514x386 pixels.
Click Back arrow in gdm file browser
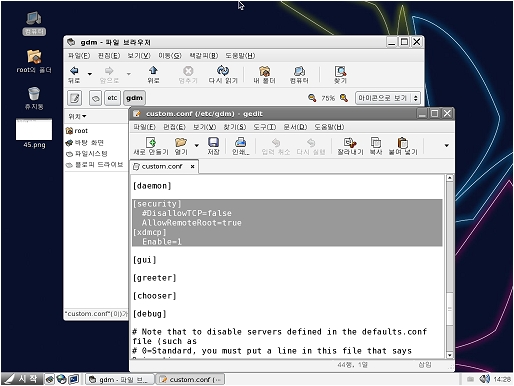(x=74, y=71)
